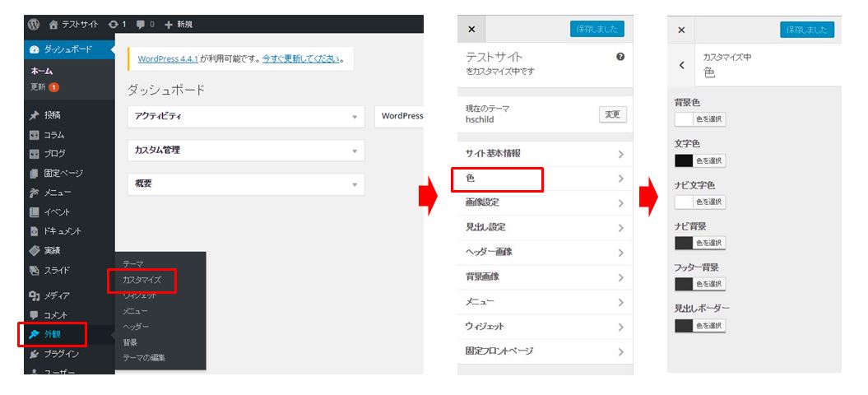Click the 今すぐ更新してください link
The height and width of the screenshot is (395, 868).
pos(301,58)
